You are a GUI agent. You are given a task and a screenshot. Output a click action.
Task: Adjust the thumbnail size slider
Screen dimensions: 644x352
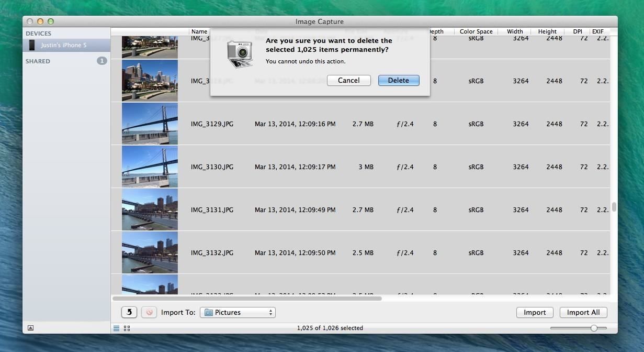pyautogui.click(x=594, y=328)
